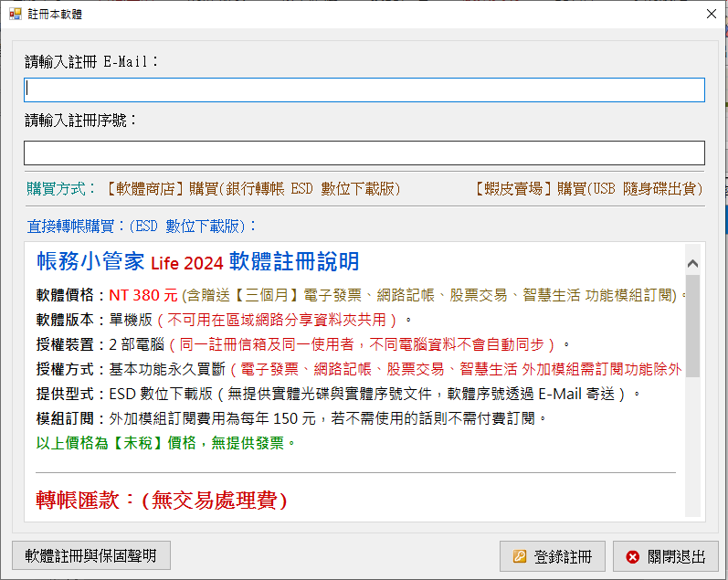
Task: Click the app icon in title bar
Action: tap(16, 14)
